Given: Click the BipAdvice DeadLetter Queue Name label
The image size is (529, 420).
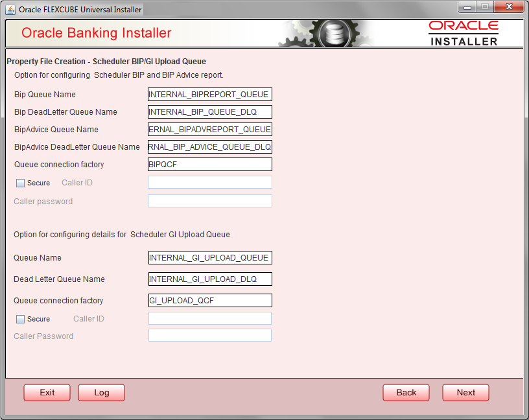Looking at the screenshot, I should pos(77,147).
